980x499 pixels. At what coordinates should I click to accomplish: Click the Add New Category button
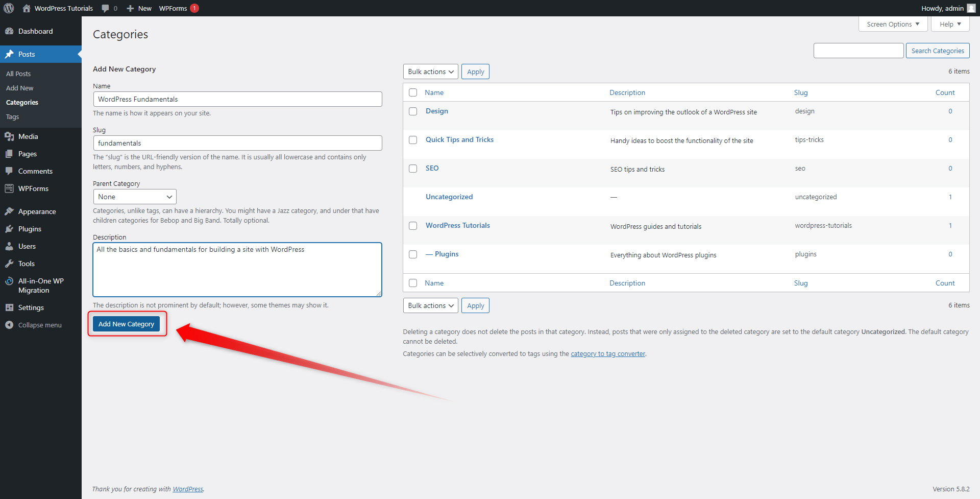(x=126, y=324)
